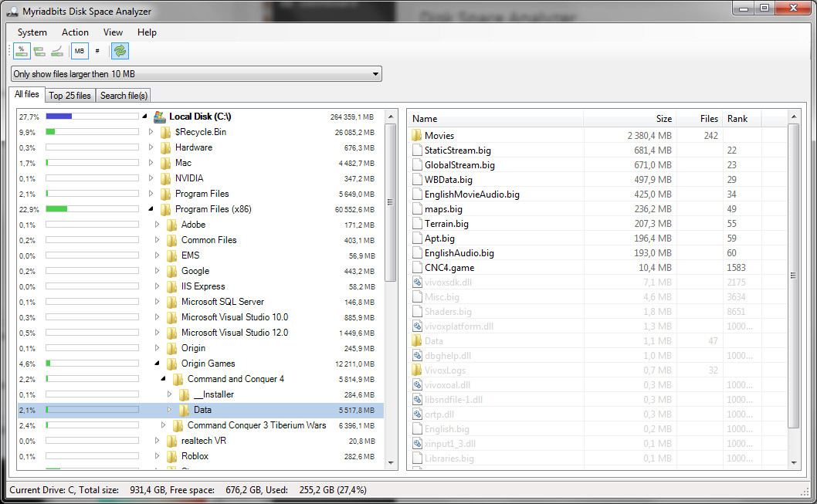This screenshot has height=504, width=817.
Task: Expand Command Conquer 3 Tiberium Wars node
Action: click(x=164, y=425)
